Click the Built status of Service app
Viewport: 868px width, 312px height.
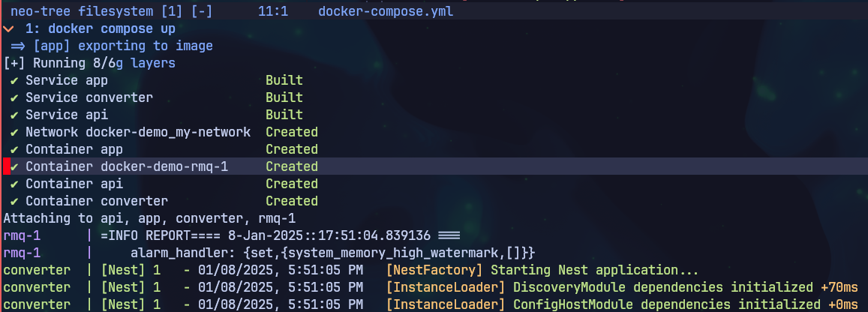click(x=284, y=81)
